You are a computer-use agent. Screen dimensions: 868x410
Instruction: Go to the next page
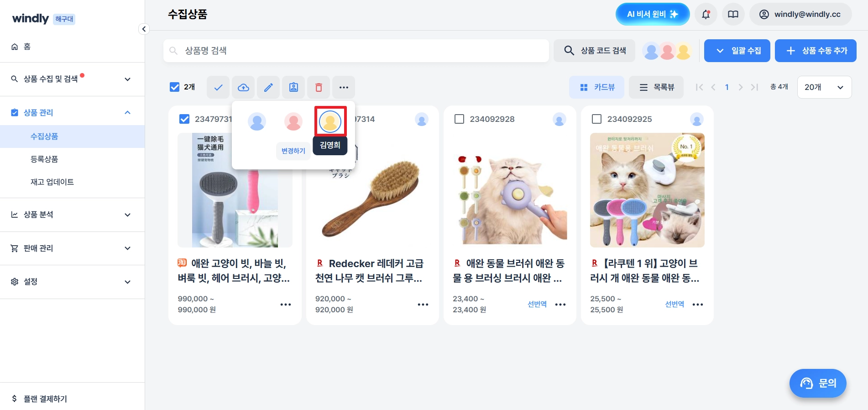740,87
